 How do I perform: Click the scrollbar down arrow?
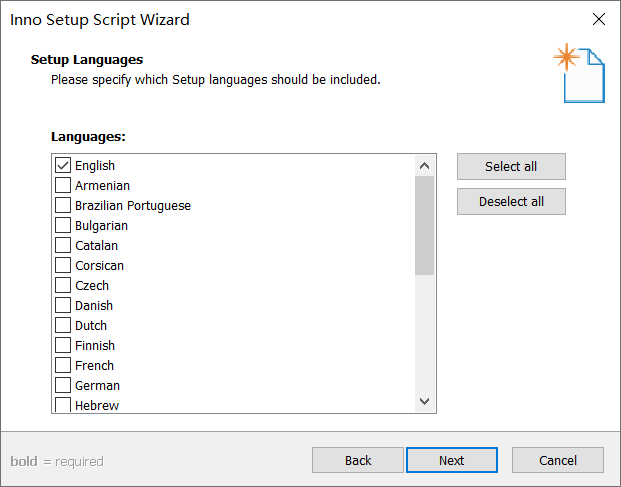(x=425, y=401)
